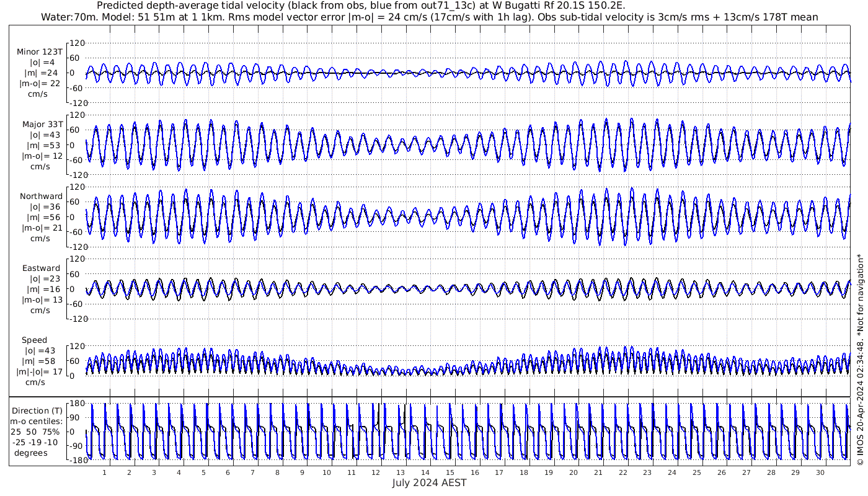
Task: Click the "Minor 123T" panel label
Action: coord(40,51)
